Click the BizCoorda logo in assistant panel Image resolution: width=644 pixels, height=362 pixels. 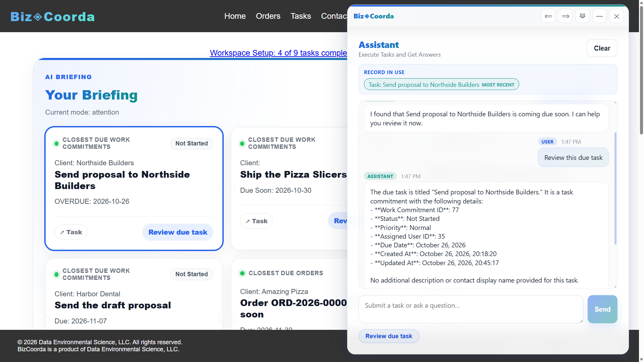[x=374, y=16]
